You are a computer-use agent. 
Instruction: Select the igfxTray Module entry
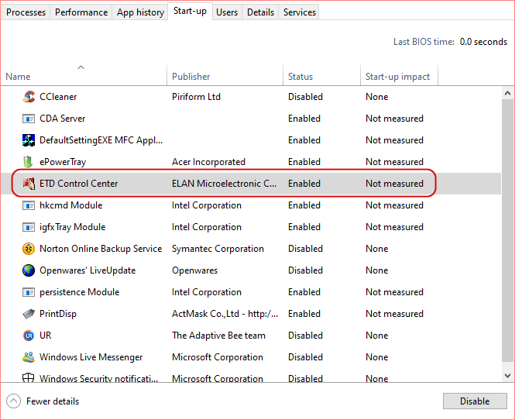coord(72,227)
